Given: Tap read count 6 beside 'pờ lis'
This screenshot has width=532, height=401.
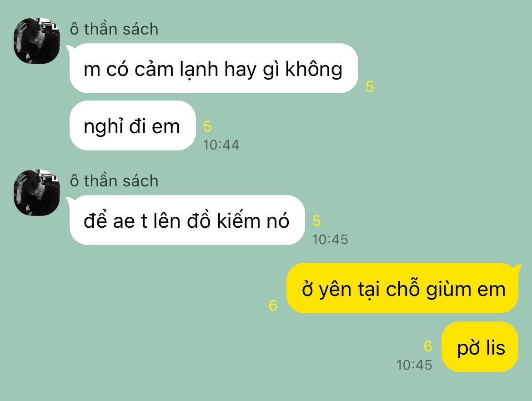Looking at the screenshot, I should [x=428, y=346].
